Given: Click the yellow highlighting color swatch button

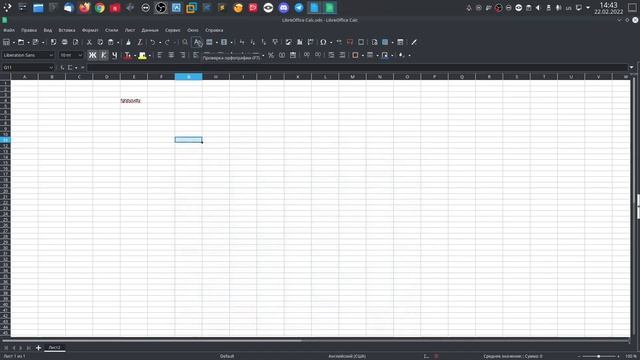Looking at the screenshot, I should tap(142, 55).
